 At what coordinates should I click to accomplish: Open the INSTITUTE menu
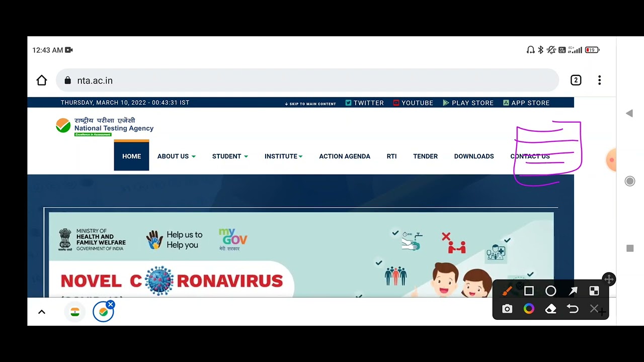pyautogui.click(x=281, y=156)
